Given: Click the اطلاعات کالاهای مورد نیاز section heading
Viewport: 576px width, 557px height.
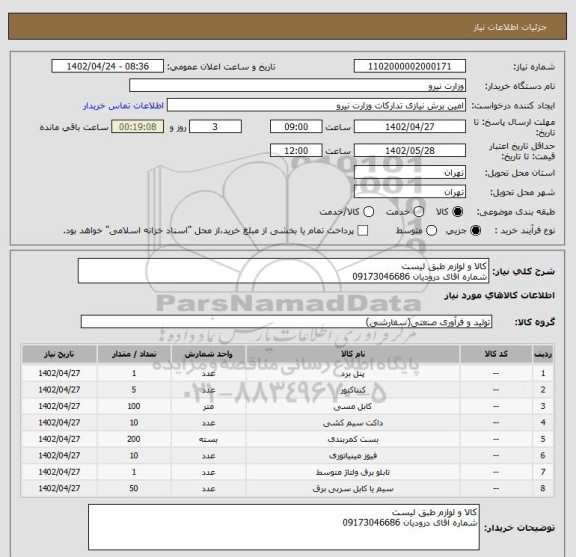Looking at the screenshot, I should [x=500, y=296].
